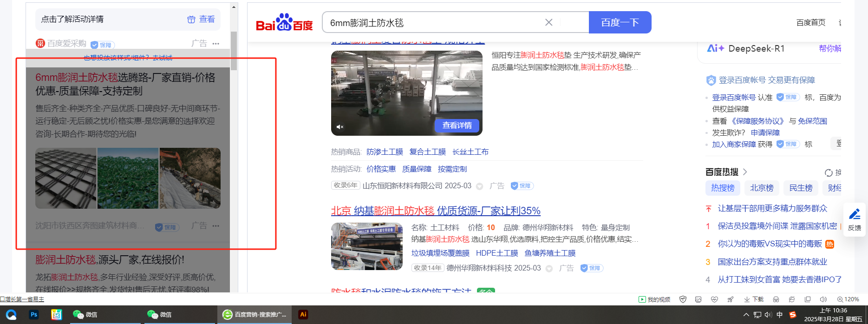This screenshot has height=324, width=868.
Task: Click the Baidu logo
Action: [x=284, y=22]
